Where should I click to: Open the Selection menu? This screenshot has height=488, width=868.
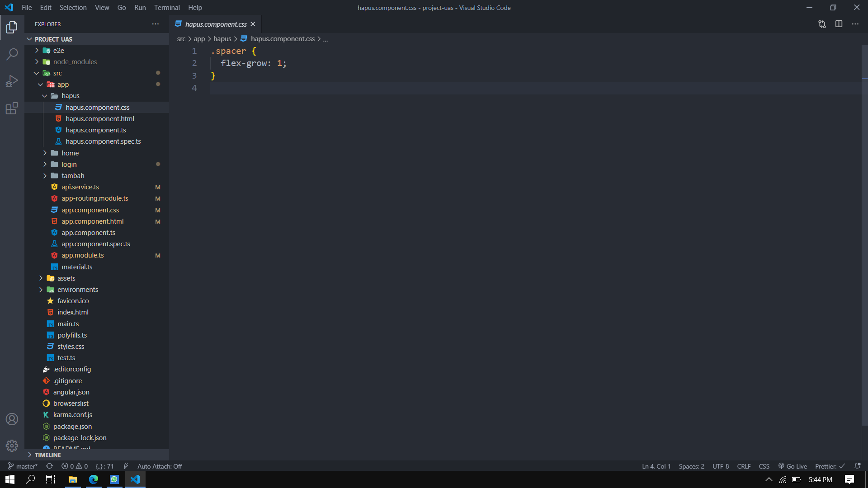click(x=73, y=7)
